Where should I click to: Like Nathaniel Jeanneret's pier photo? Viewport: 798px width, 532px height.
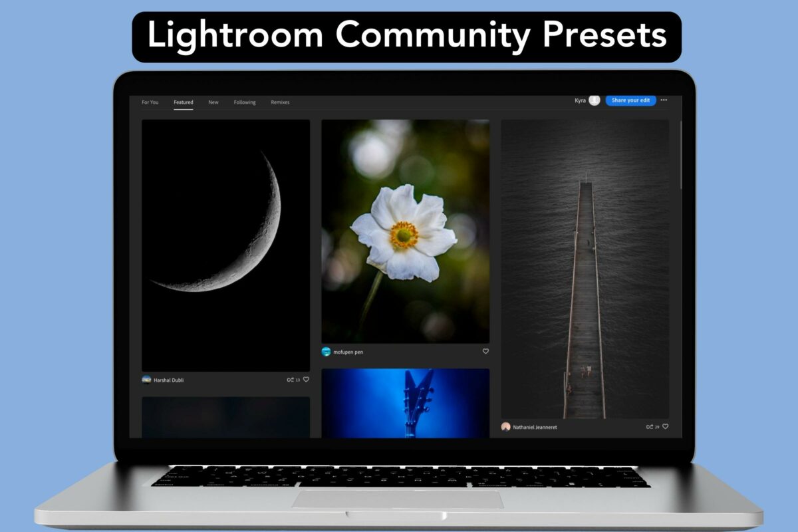pos(665,427)
